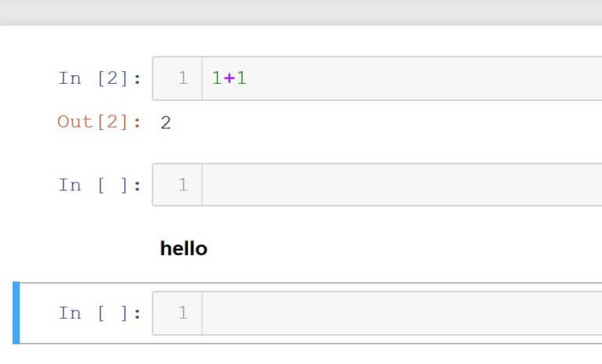The width and height of the screenshot is (602, 364).
Task: Focus the selected empty code cell below hello
Action: [400, 313]
